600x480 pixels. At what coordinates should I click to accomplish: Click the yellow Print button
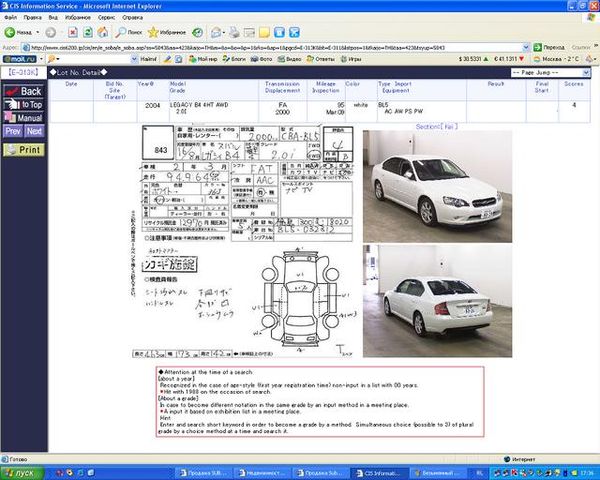pos(24,150)
